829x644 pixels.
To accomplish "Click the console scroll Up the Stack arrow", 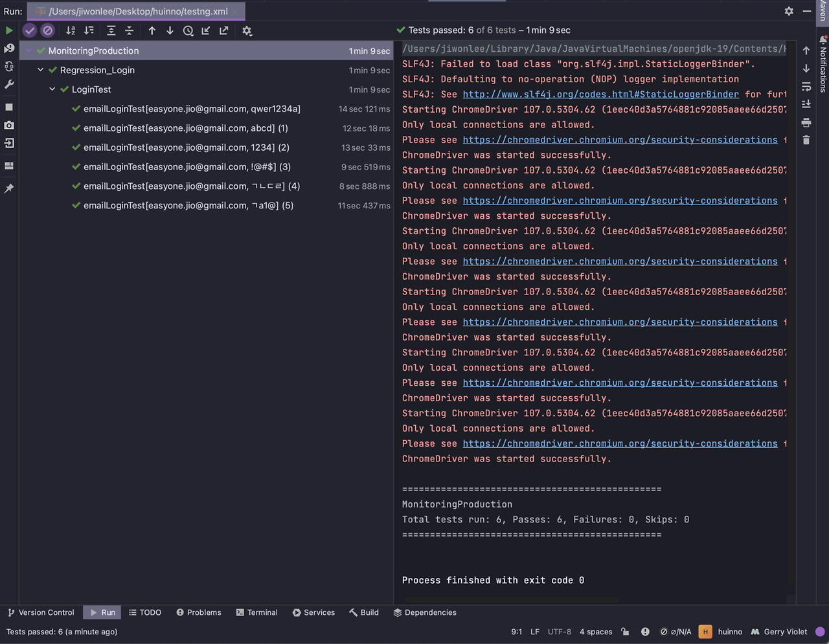I will 806,50.
